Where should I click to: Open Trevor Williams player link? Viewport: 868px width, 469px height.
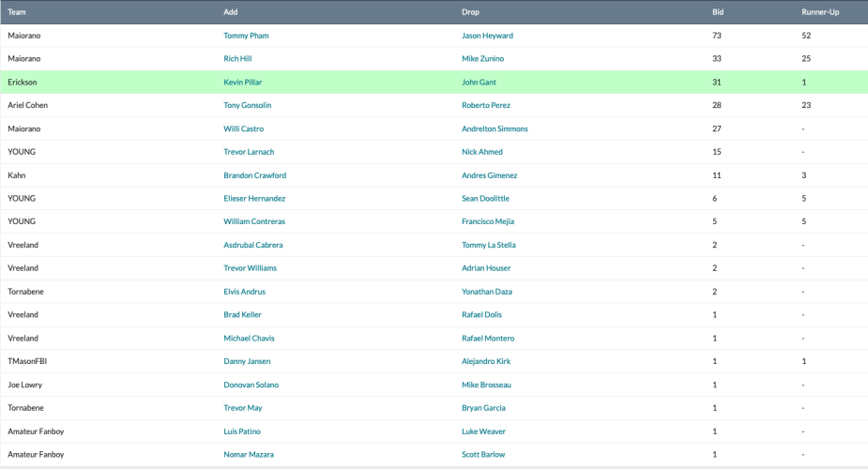pyautogui.click(x=250, y=268)
